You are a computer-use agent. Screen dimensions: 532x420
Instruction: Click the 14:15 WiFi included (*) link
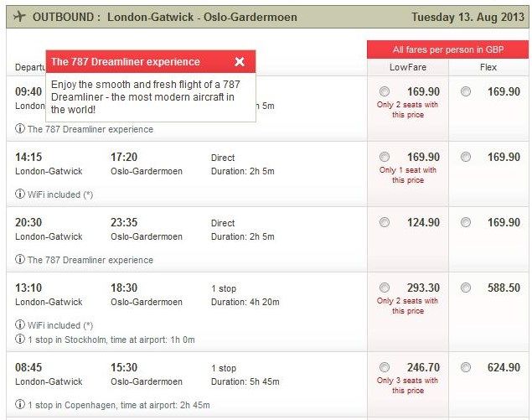pyautogui.click(x=60, y=194)
